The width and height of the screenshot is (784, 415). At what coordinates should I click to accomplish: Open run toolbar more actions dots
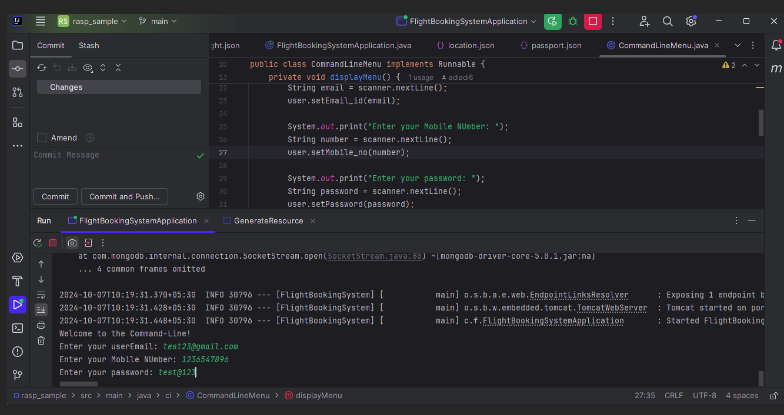[x=103, y=243]
